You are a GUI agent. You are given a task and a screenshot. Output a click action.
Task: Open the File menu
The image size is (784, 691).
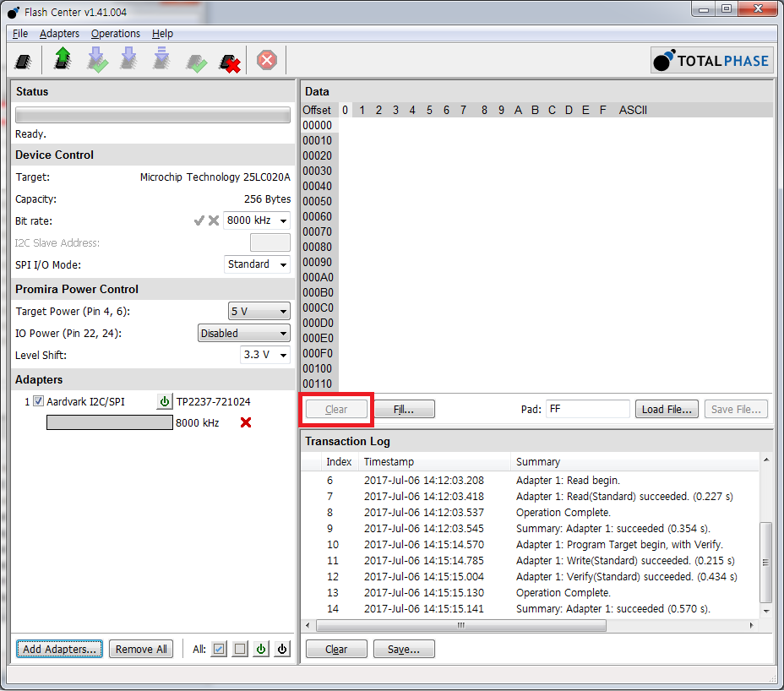[20, 34]
